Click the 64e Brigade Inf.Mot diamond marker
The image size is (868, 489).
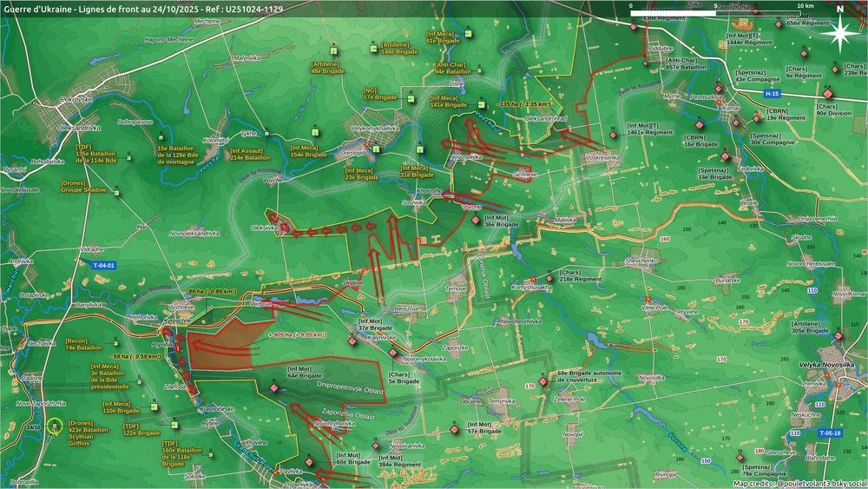(x=274, y=387)
